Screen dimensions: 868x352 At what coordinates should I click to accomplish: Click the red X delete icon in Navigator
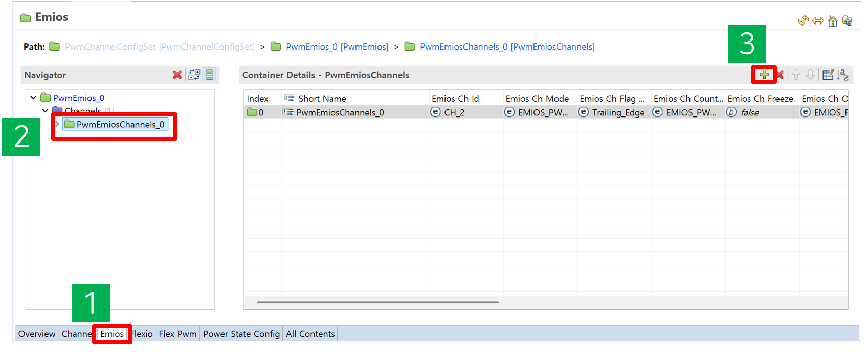[177, 75]
